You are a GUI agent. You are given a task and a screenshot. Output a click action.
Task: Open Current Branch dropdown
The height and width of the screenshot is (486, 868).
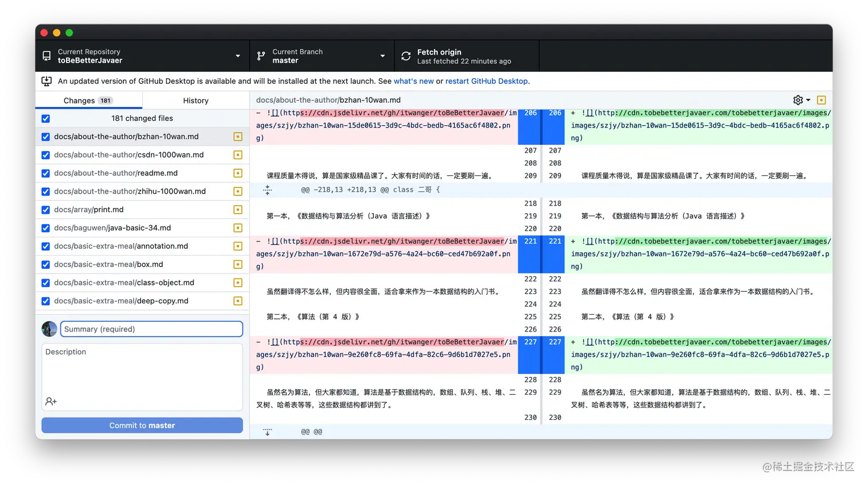point(322,56)
